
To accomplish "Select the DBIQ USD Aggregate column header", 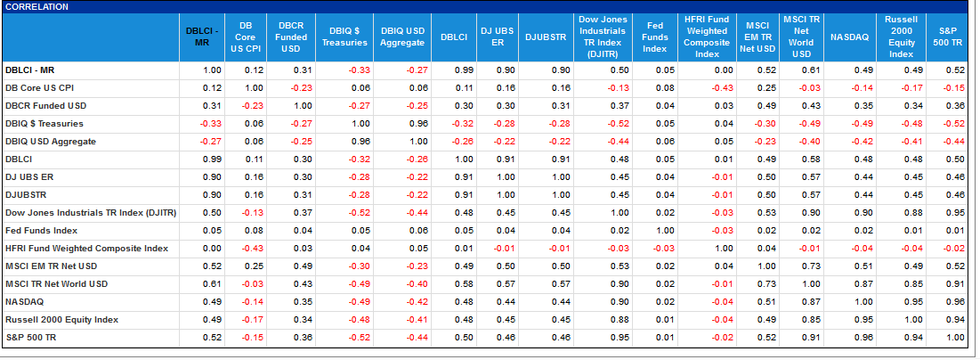I will (x=402, y=37).
